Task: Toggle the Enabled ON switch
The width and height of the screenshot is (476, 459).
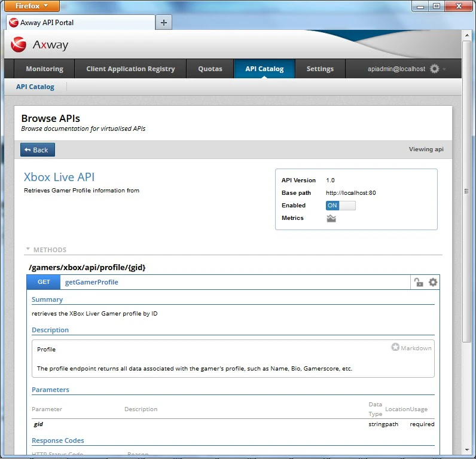Action: [340, 206]
